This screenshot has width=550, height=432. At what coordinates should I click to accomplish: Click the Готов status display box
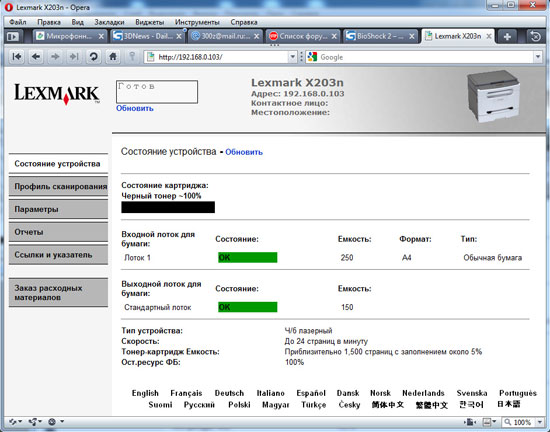tap(157, 92)
